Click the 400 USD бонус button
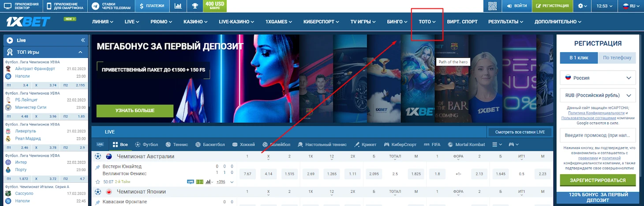Screen dimensions: 644x206 click(215, 6)
